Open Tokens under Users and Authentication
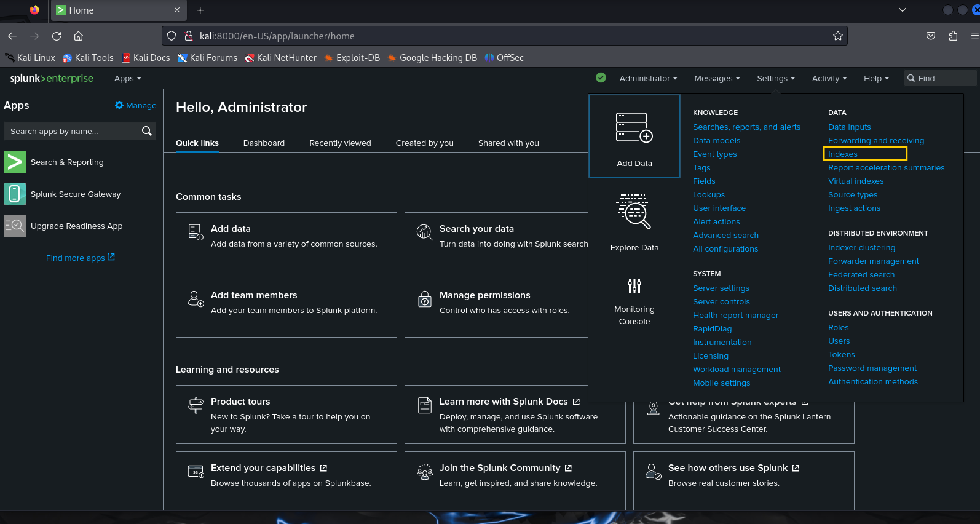This screenshot has height=524, width=980. coord(841,354)
